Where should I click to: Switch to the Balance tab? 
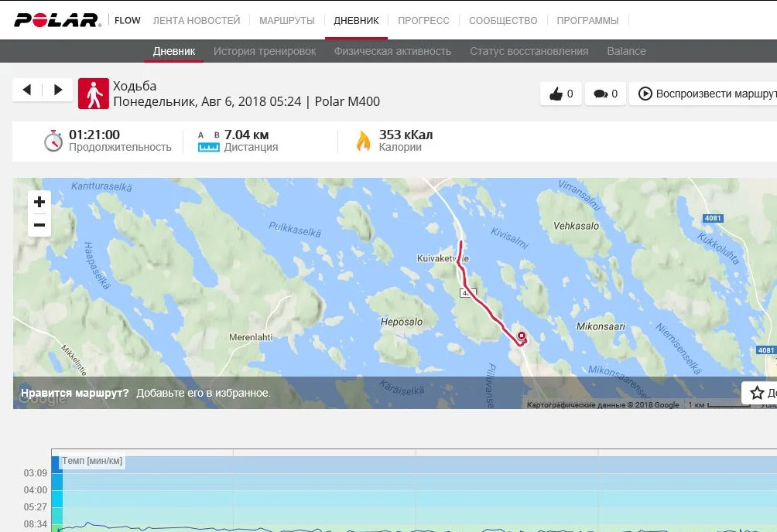626,51
